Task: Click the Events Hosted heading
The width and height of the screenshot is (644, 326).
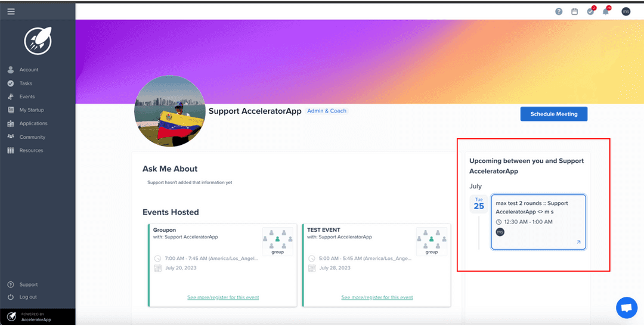Action: tap(171, 212)
